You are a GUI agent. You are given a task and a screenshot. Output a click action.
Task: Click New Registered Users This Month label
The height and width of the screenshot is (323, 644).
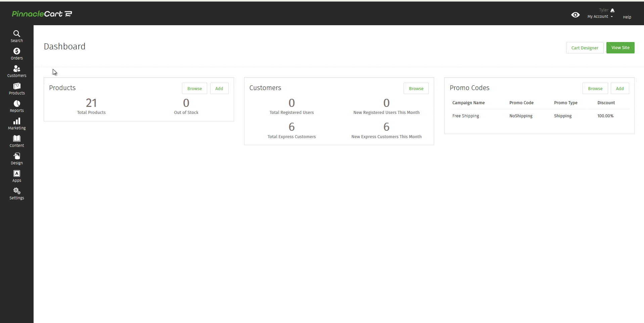pyautogui.click(x=386, y=113)
